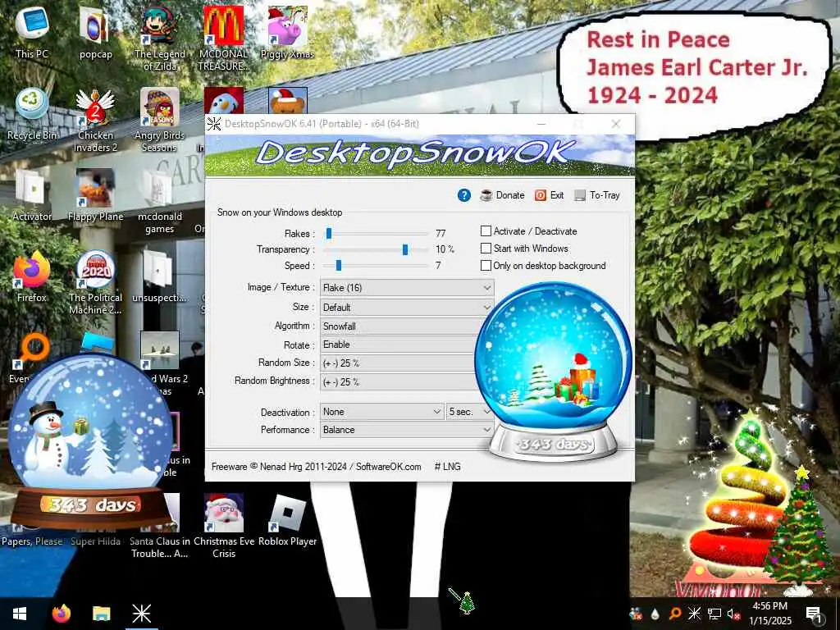Adjust the Transparency slider handle

405,249
